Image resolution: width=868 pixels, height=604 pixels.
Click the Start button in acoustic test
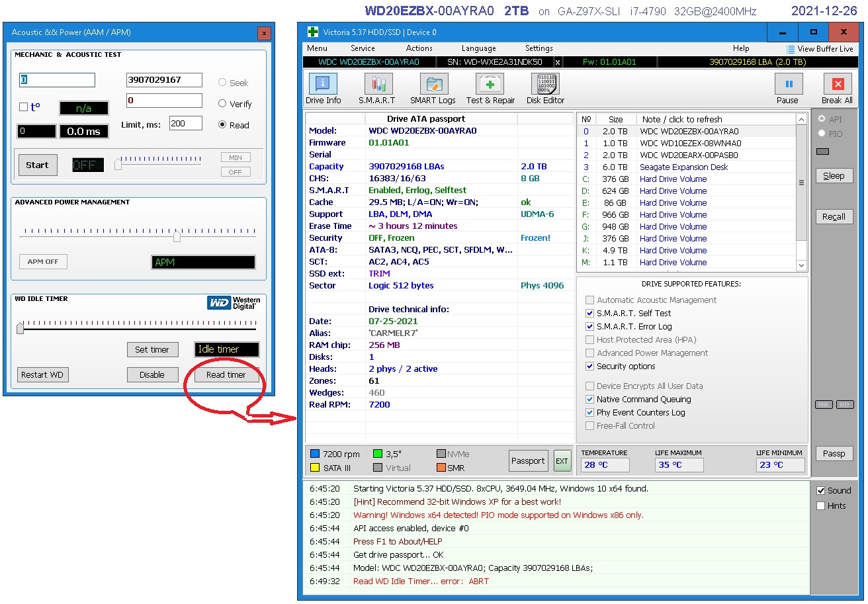pyautogui.click(x=37, y=165)
